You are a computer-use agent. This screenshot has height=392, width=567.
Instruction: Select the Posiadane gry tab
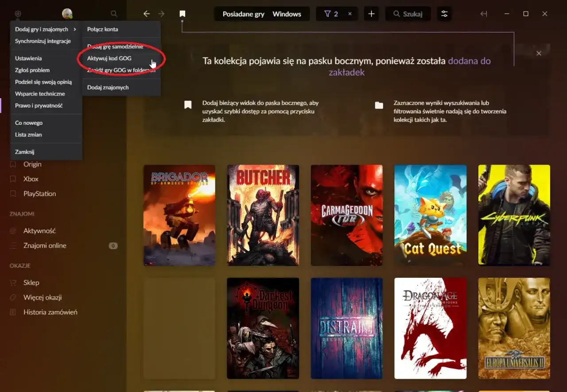243,14
